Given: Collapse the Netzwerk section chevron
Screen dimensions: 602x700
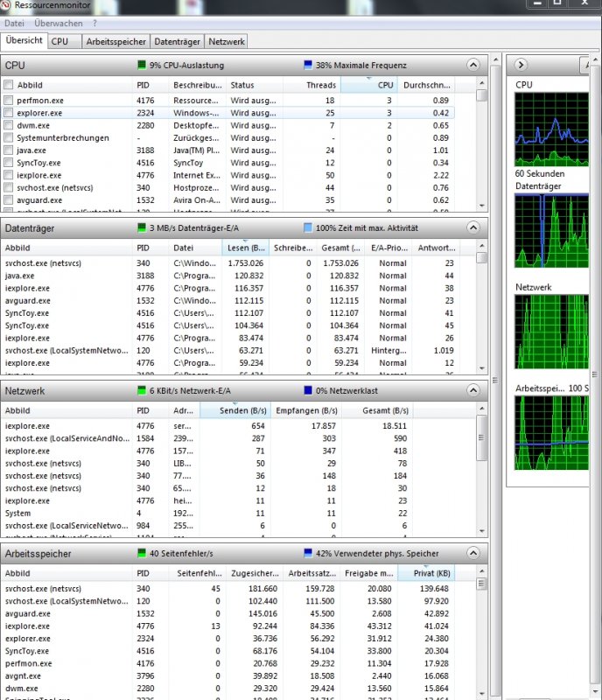Looking at the screenshot, I should pyautogui.click(x=473, y=391).
